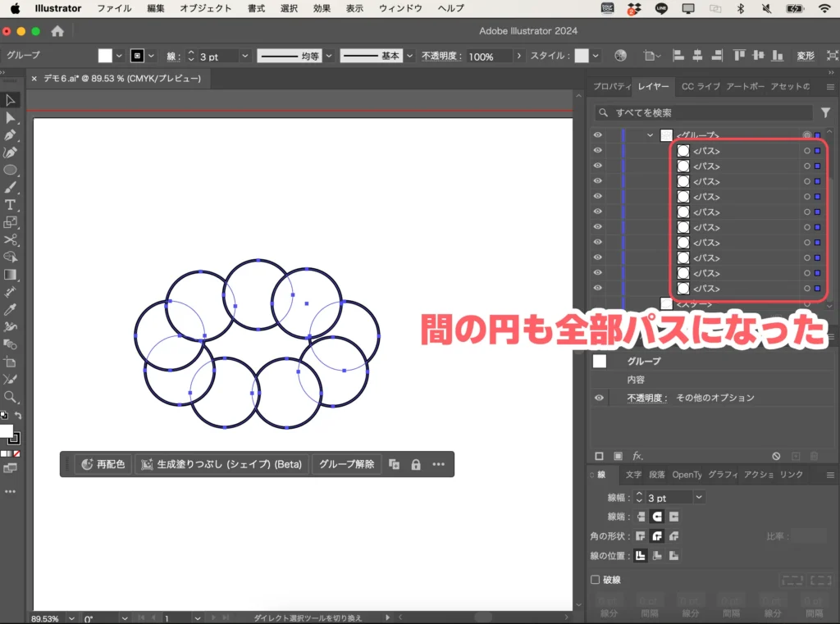The image size is (840, 624).
Task: Open the オブジェクト menu
Action: pyautogui.click(x=208, y=8)
